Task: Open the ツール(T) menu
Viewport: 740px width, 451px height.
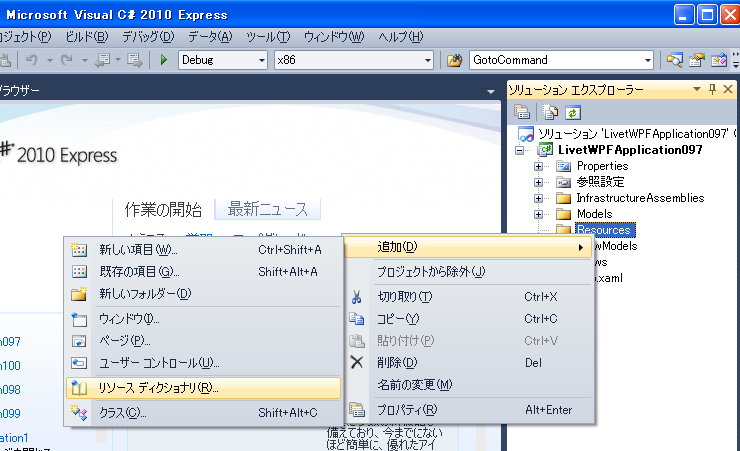Action: point(268,36)
